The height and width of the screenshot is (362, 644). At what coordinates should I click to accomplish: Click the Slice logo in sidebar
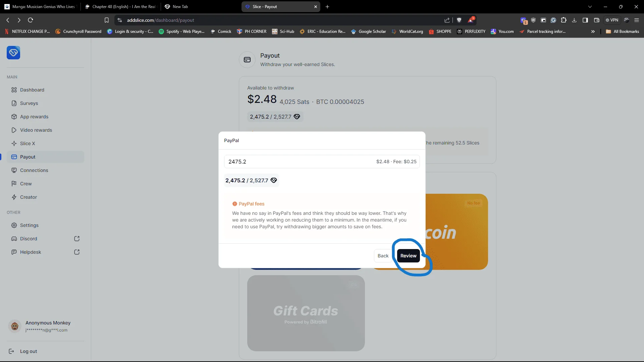(13, 53)
